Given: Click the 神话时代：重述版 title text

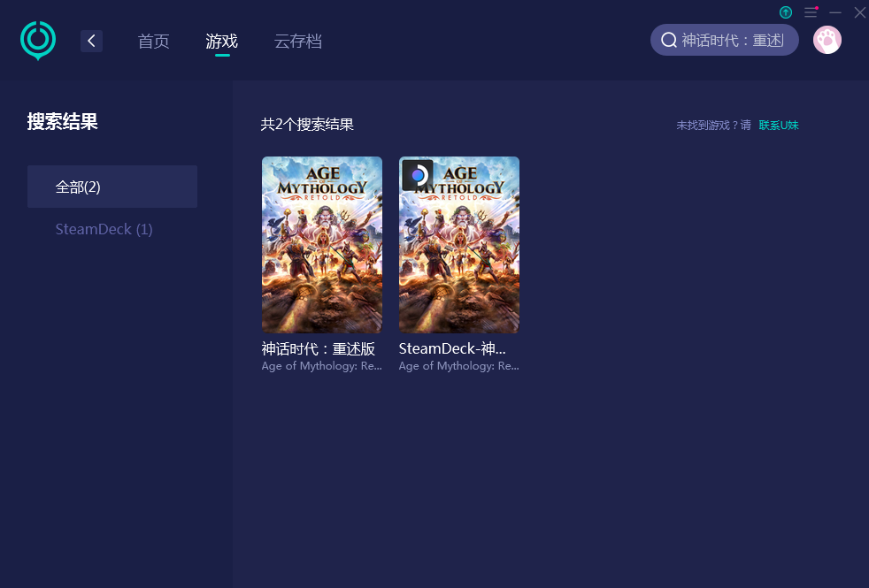Looking at the screenshot, I should 318,348.
